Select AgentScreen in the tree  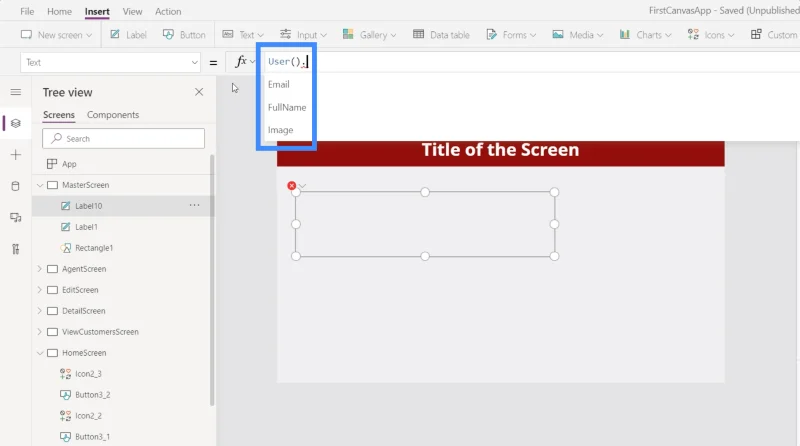click(x=84, y=268)
